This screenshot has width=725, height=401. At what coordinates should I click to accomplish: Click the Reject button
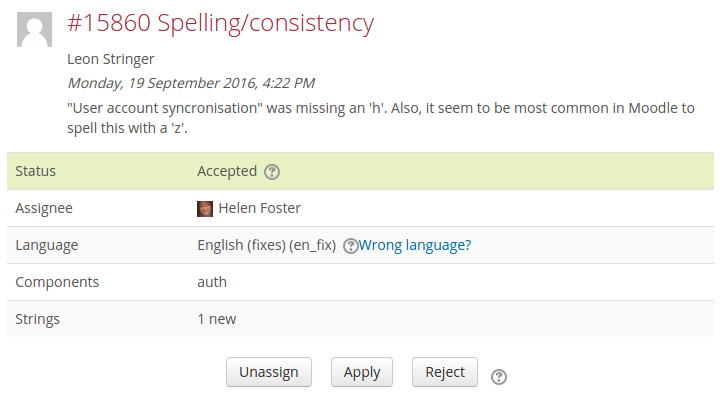click(445, 372)
